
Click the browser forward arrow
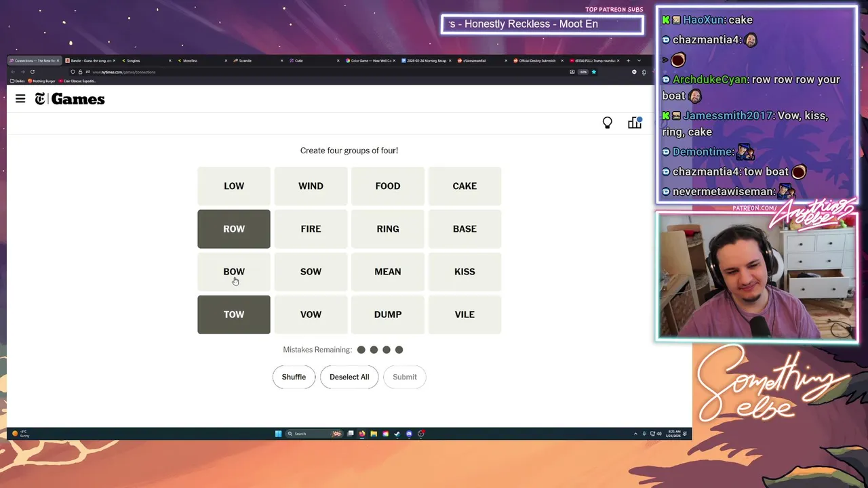[22, 72]
